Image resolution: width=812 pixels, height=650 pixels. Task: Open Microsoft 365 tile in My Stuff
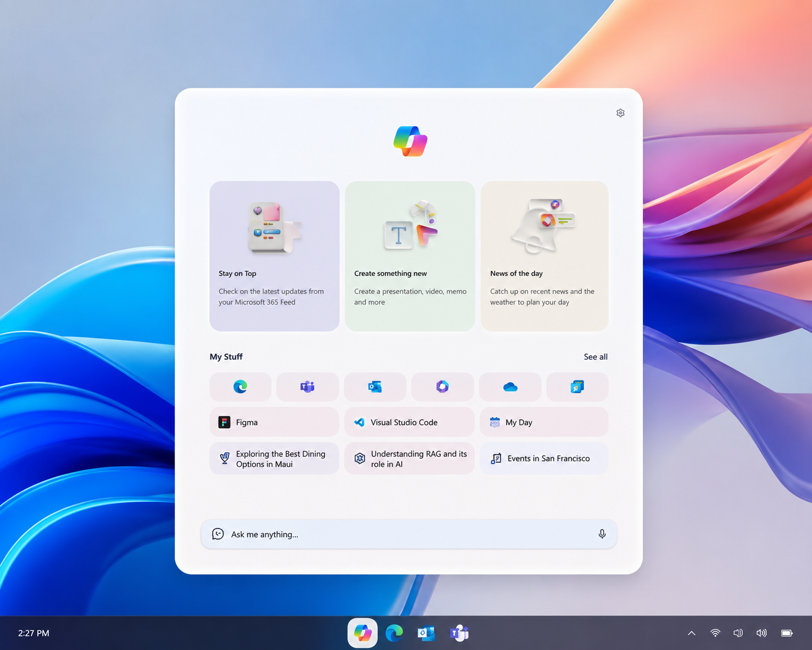(442, 387)
